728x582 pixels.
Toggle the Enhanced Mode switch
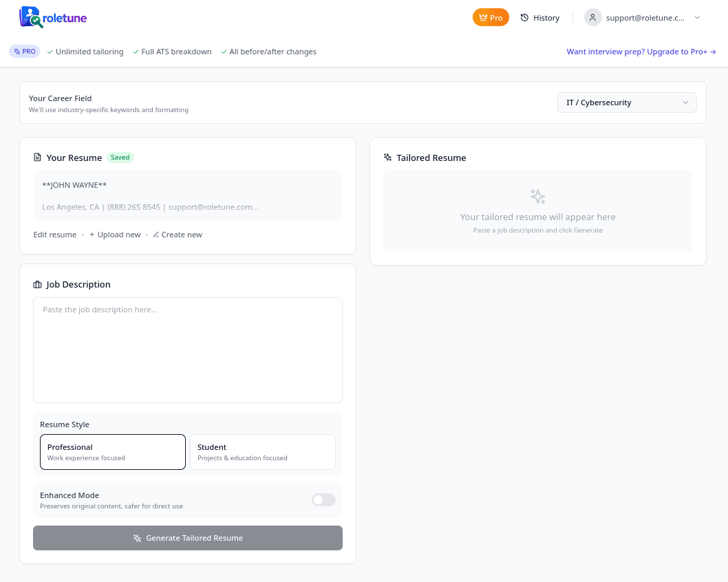point(323,500)
